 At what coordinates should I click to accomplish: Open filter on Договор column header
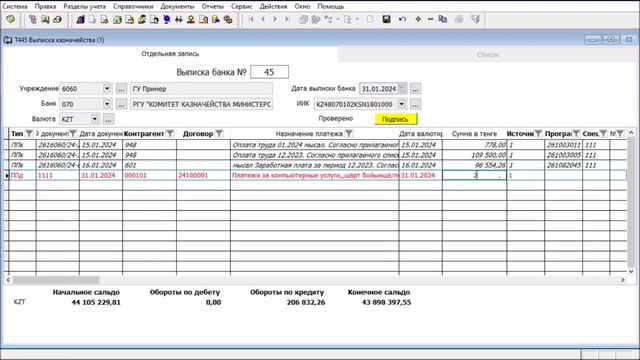(219, 133)
